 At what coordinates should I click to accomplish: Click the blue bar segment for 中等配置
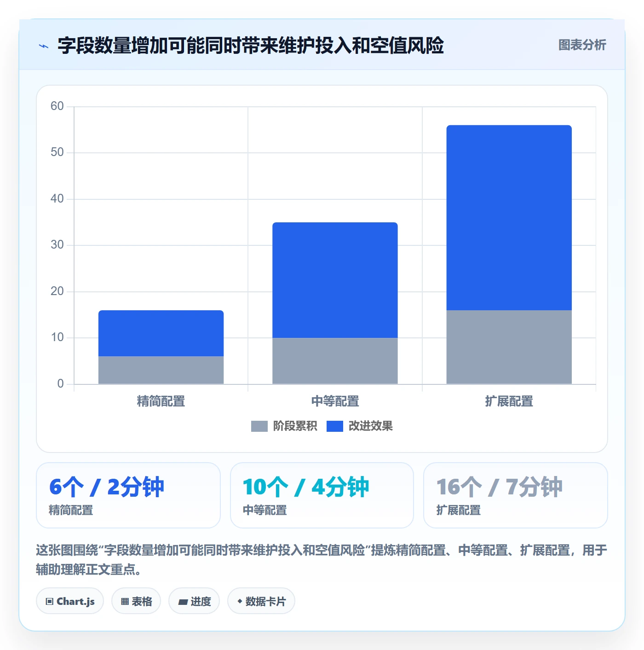[335, 280]
